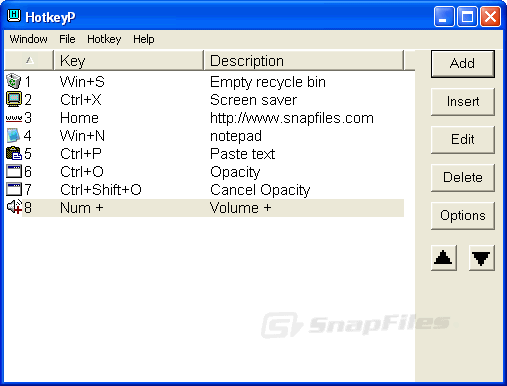Click the Cancel Opacity description
This screenshot has height=386, width=507.
coord(260,190)
